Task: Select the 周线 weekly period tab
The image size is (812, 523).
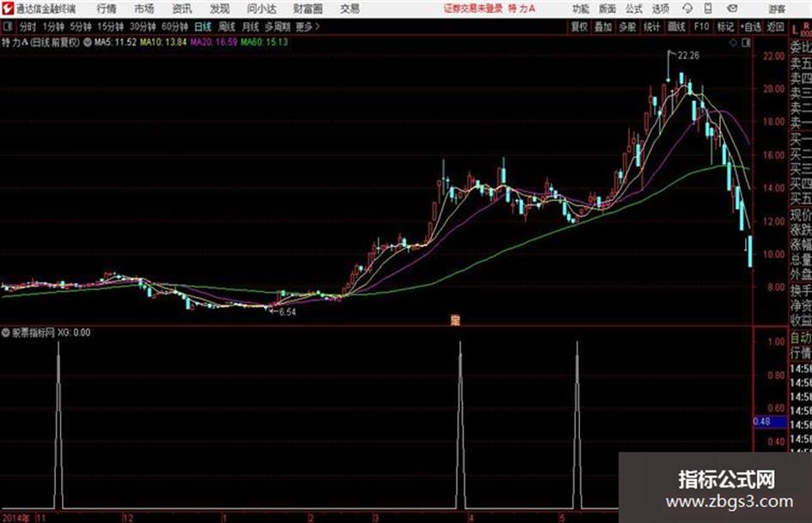Action: point(227,27)
